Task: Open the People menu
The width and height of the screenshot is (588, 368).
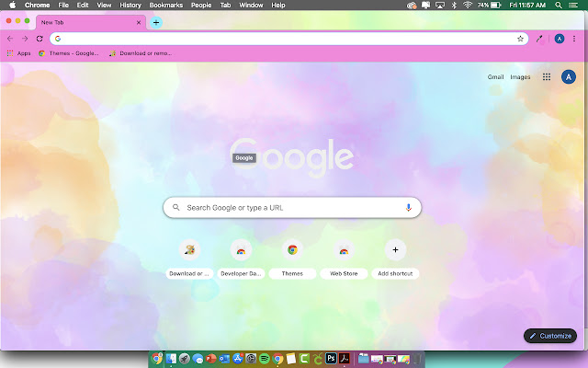Action: point(201,6)
